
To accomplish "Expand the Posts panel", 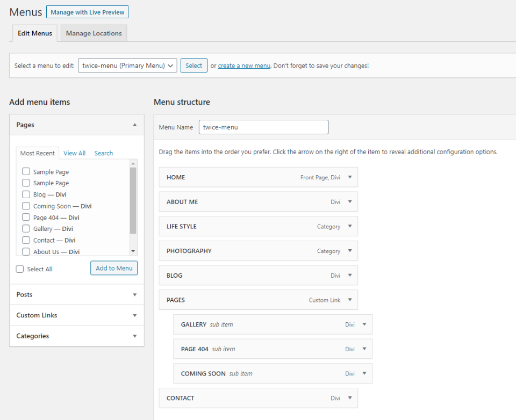I will point(134,295).
